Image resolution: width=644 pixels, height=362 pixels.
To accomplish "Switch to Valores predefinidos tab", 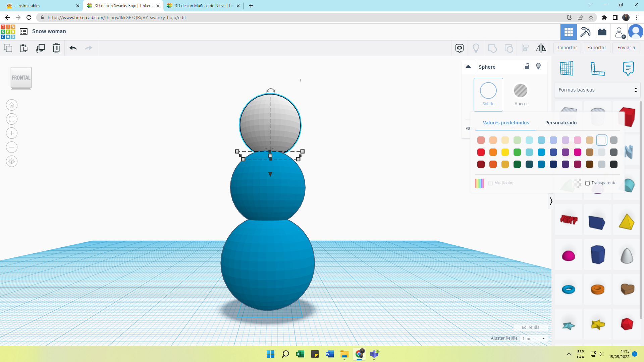I will [506, 123].
